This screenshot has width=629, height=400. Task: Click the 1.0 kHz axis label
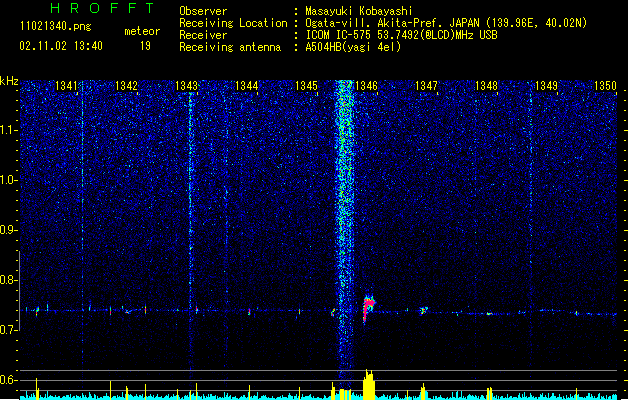pyautogui.click(x=8, y=180)
